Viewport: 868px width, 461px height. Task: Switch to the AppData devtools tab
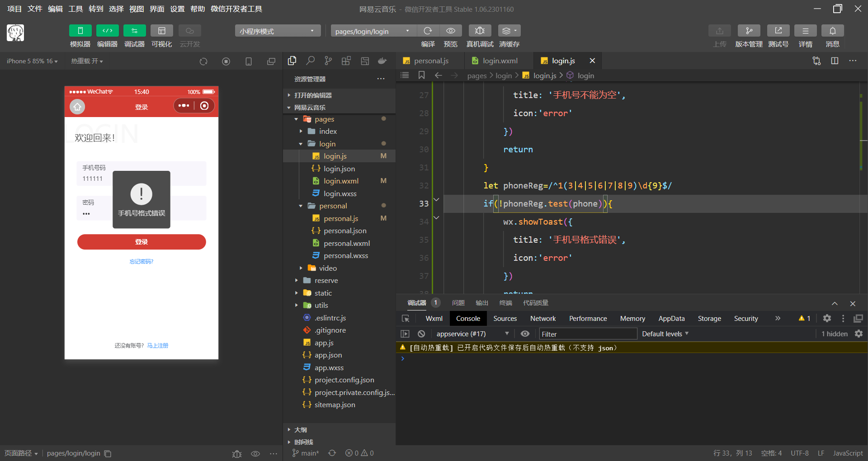coord(671,319)
